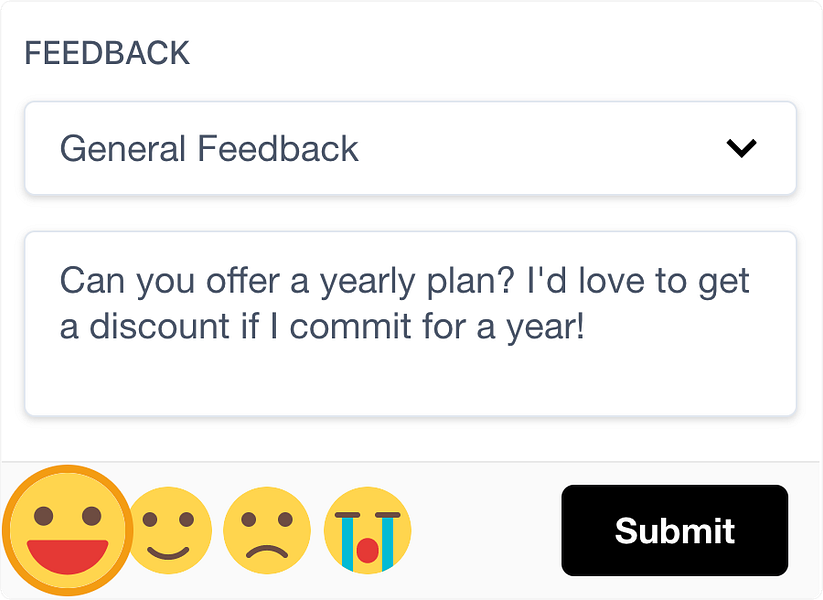Image resolution: width=823 pixels, height=600 pixels.
Task: Click the black chevron arrow icon
Action: (x=741, y=148)
